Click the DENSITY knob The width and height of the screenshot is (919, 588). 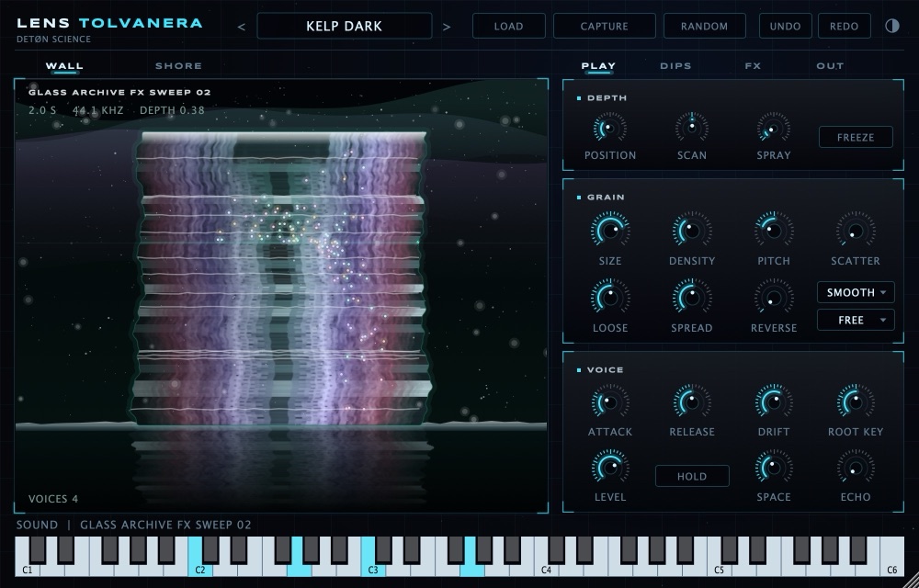(x=692, y=231)
